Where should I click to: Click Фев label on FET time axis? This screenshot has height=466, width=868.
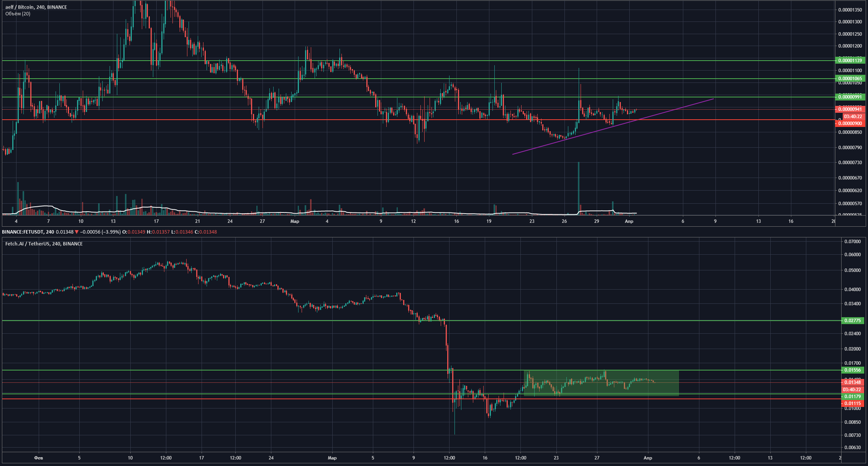(x=38, y=458)
